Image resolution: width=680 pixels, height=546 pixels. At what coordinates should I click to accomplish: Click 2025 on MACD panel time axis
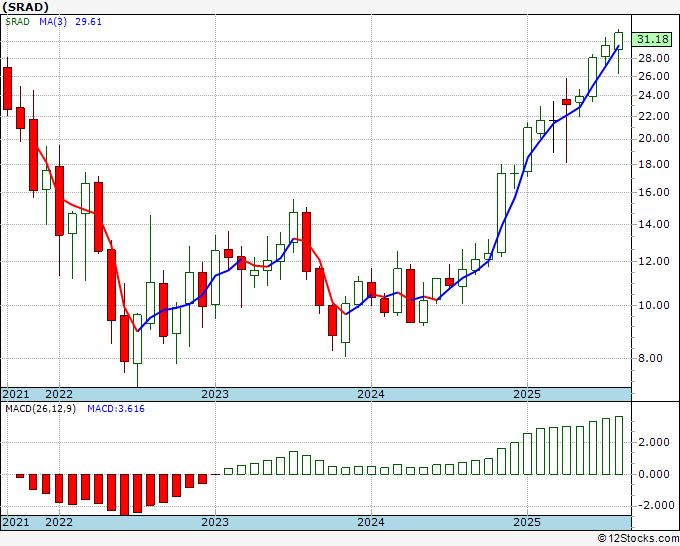pos(527,522)
